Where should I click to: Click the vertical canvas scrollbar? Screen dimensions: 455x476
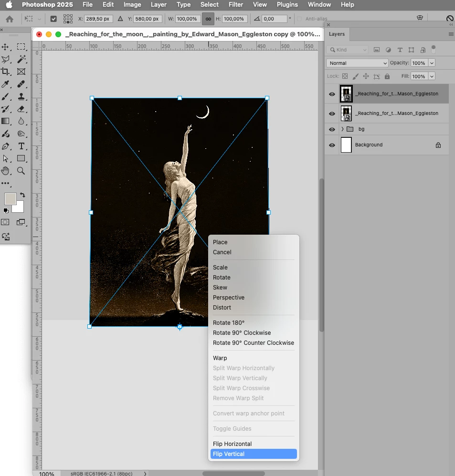pos(321,255)
